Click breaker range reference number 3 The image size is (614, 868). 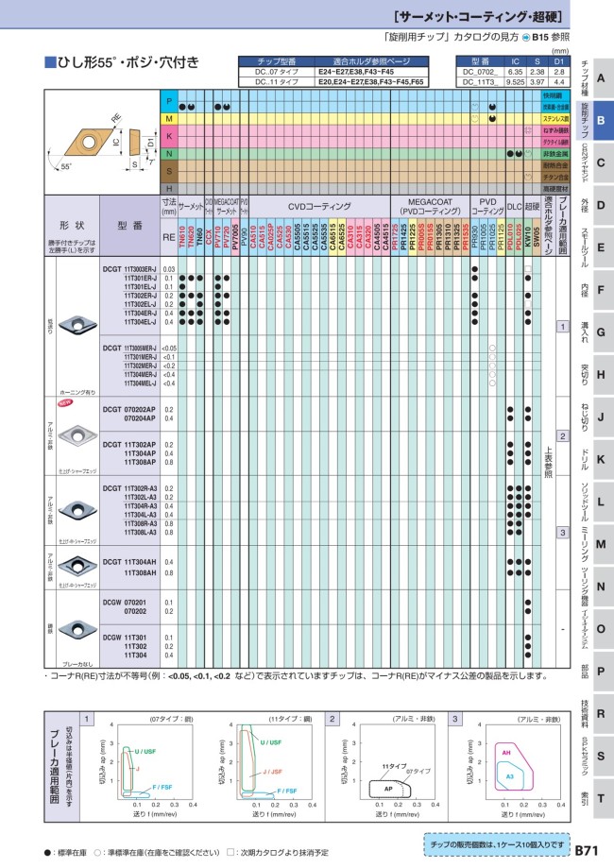point(563,533)
